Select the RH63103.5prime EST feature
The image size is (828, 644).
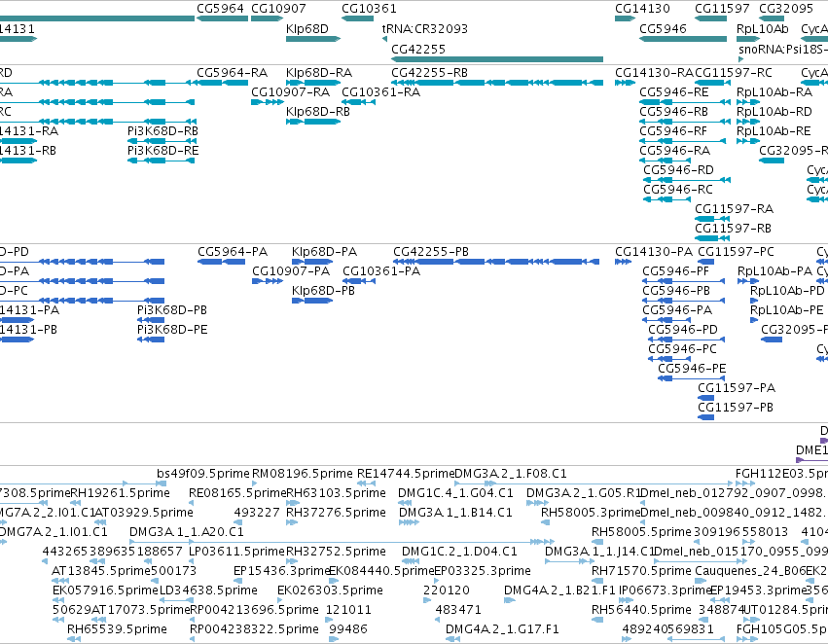pyautogui.click(x=293, y=503)
